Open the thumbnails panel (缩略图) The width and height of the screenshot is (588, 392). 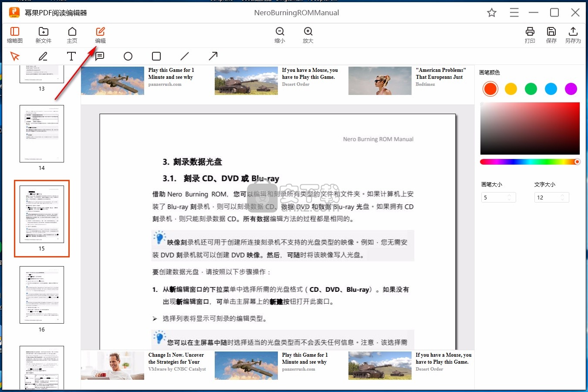(15, 35)
